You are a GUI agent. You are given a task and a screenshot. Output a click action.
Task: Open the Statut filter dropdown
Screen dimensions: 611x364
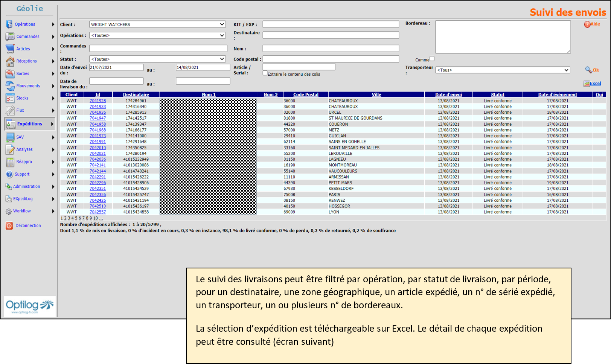click(157, 59)
